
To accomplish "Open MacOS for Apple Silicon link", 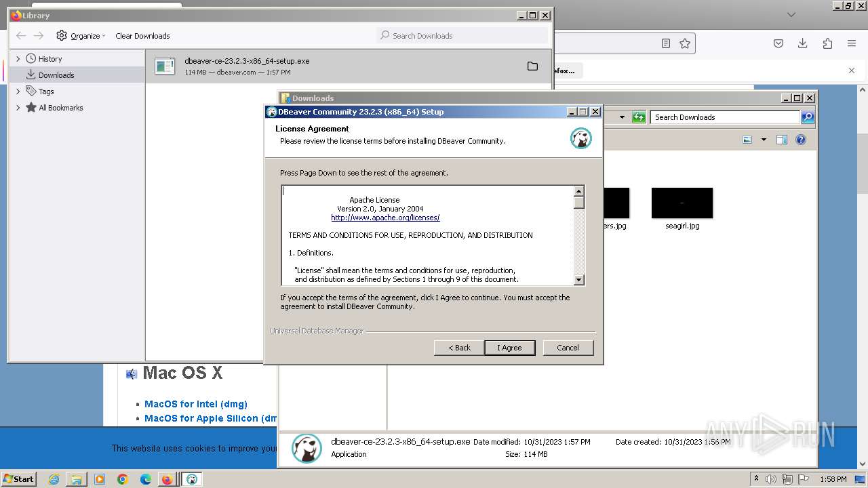I will coord(211,418).
